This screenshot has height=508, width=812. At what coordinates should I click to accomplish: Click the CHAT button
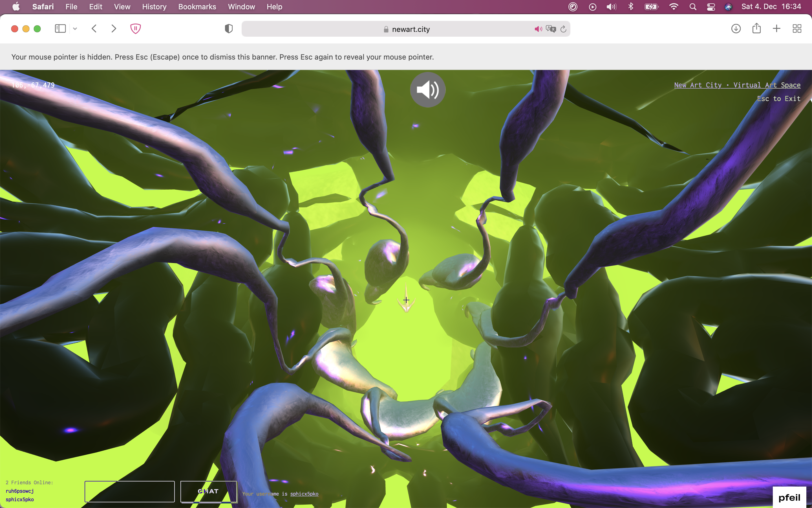tap(208, 491)
